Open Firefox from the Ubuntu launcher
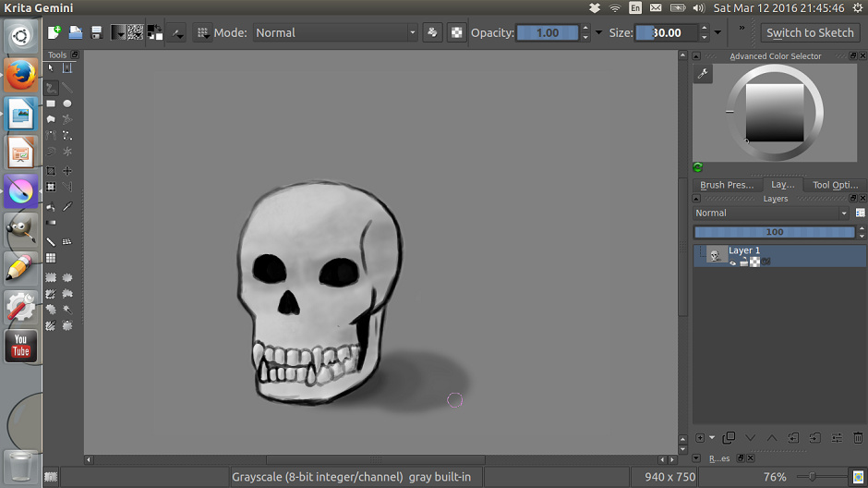The width and height of the screenshot is (868, 488). tap(20, 76)
